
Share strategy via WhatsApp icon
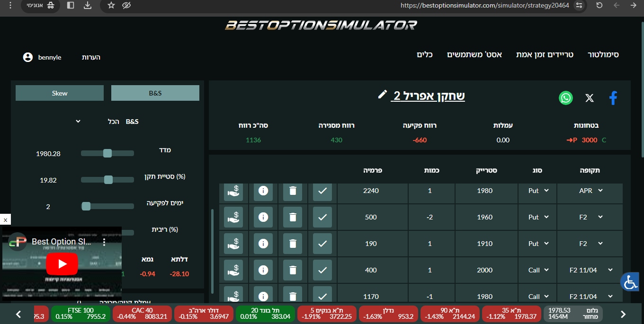point(566,98)
